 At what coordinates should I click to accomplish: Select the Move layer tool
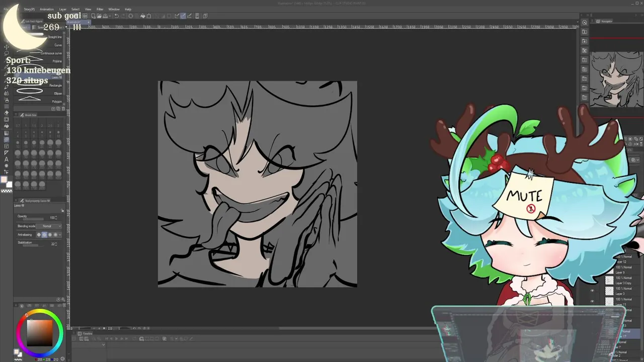point(6,47)
